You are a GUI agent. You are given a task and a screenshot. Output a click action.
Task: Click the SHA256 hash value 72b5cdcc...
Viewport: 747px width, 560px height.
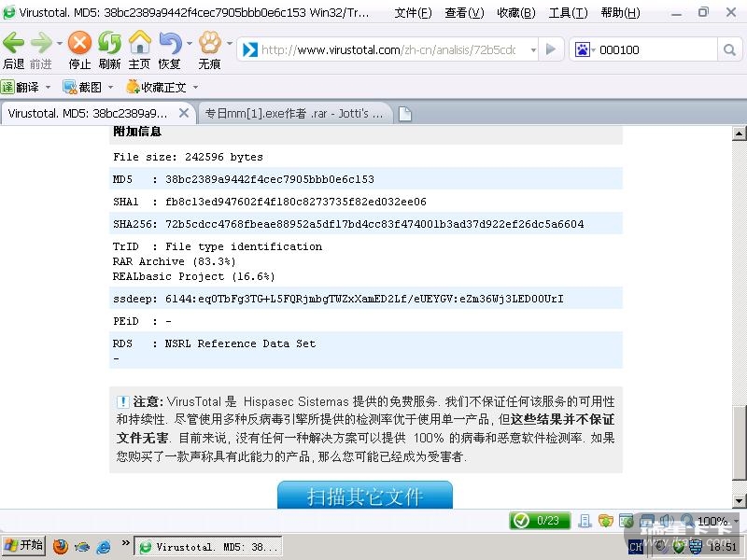(x=374, y=224)
